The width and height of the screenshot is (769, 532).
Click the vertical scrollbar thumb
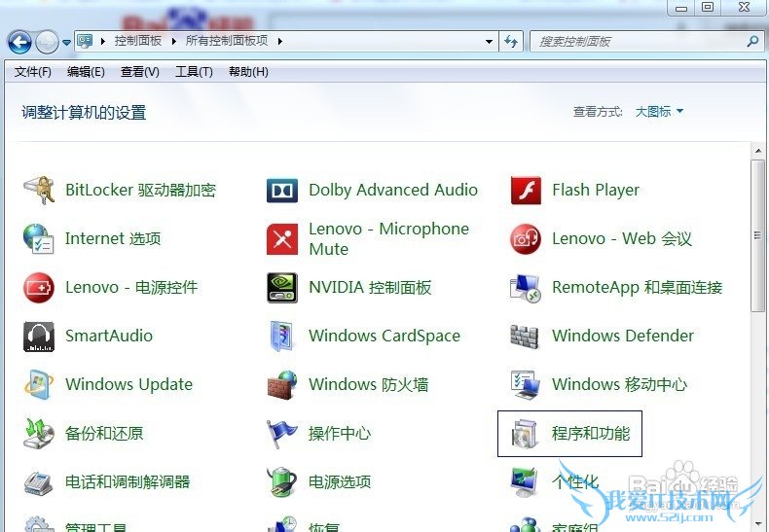pos(757,235)
